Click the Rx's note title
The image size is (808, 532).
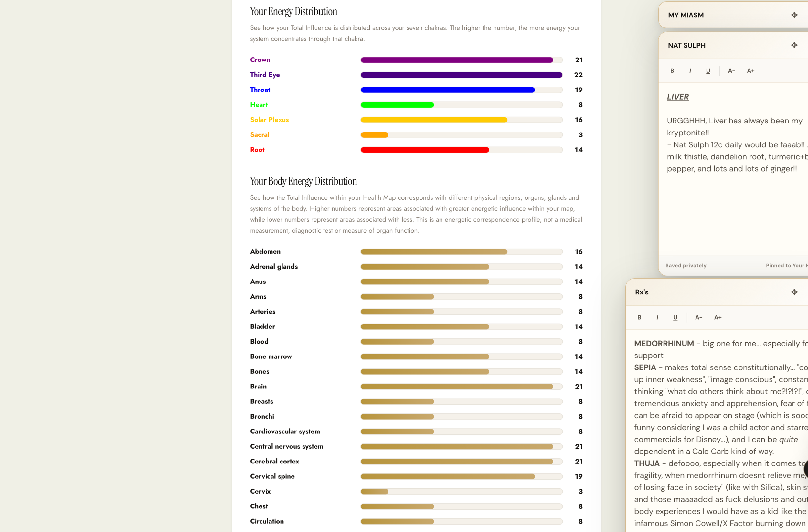(641, 292)
